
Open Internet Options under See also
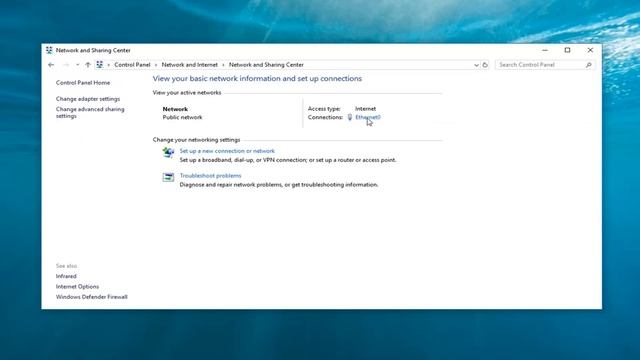coord(78,287)
